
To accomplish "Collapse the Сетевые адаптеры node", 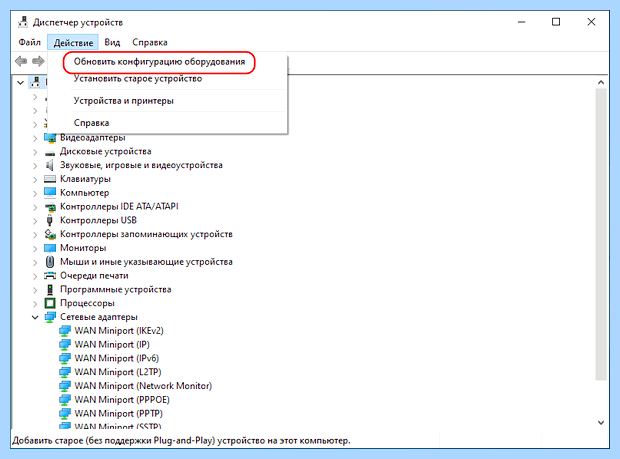I will tap(35, 317).
